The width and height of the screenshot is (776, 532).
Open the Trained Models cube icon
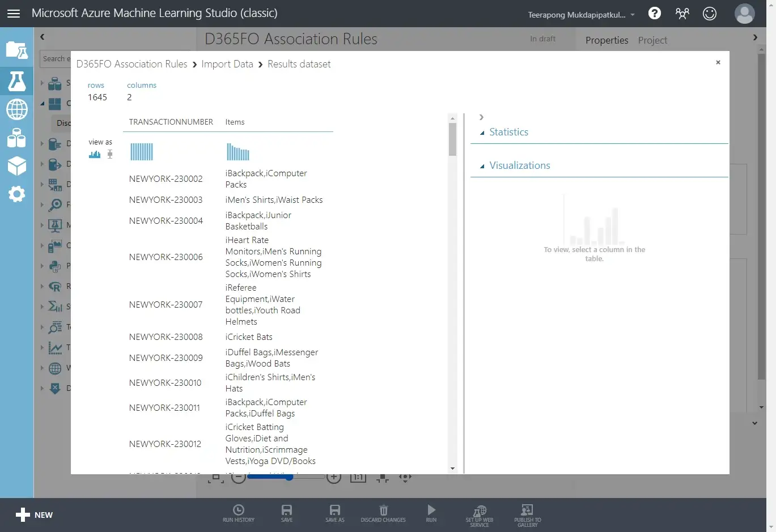pos(16,166)
